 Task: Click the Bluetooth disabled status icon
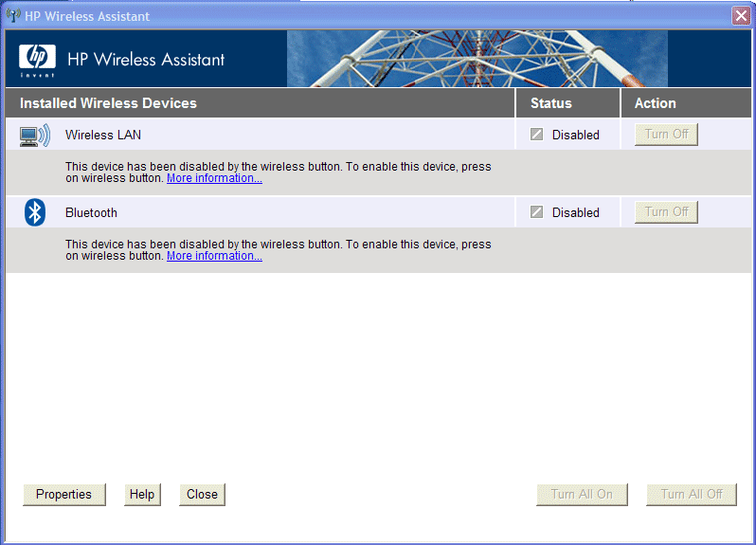coord(536,211)
